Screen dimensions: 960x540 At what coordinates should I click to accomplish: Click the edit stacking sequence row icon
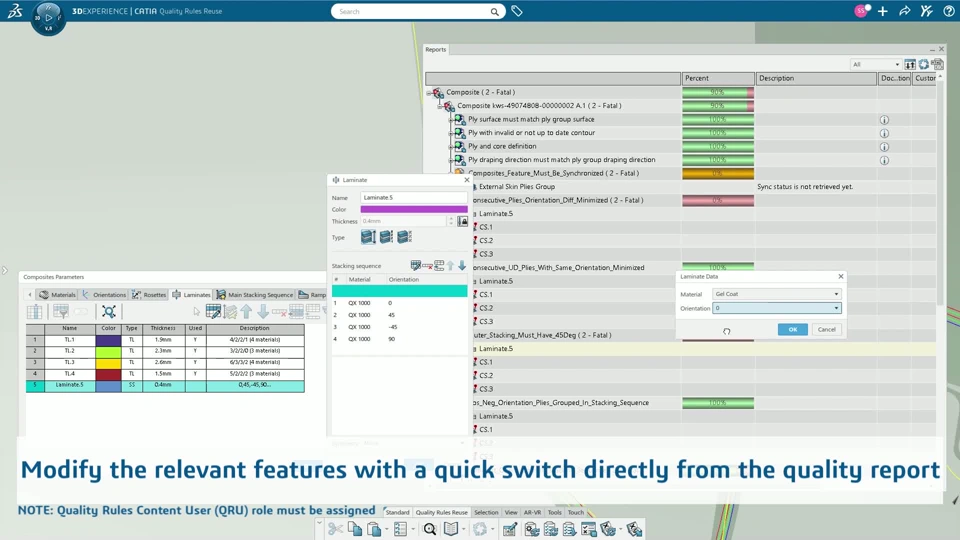pos(416,265)
